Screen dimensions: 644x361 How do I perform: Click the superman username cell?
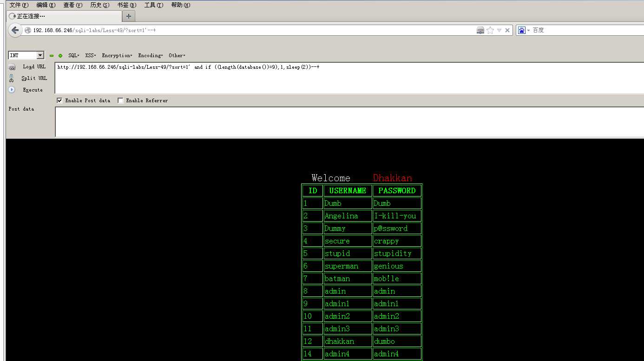[348, 266]
